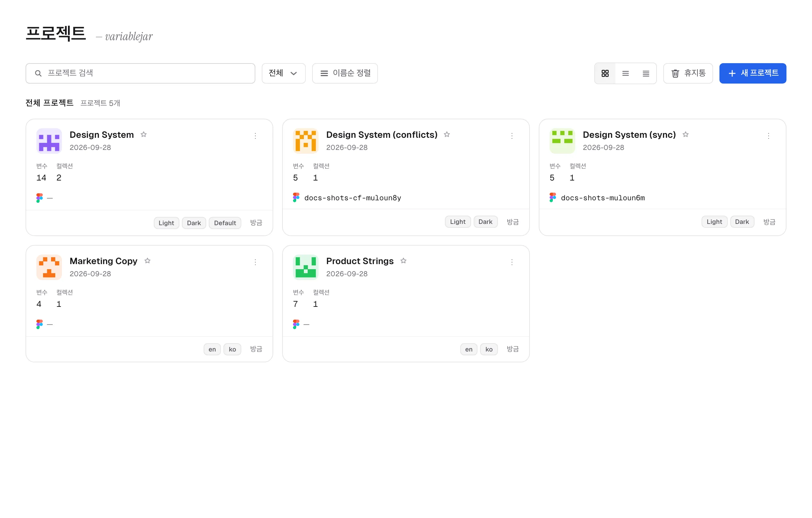Click the docs-shots-muloun6m file name
Viewport: 812px width, 518px height.
pyautogui.click(x=603, y=198)
